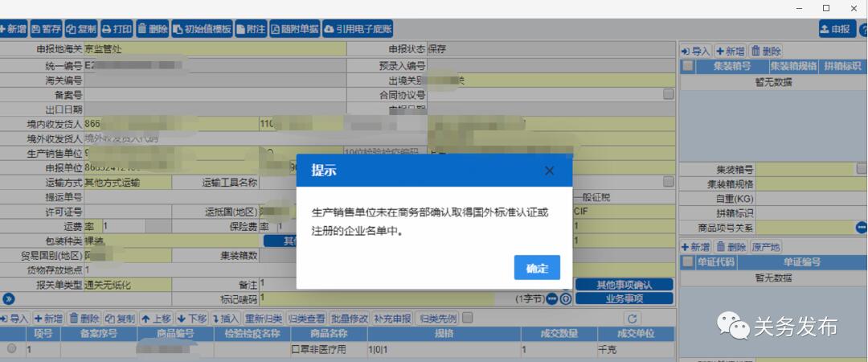
Task: Click 导入 in the goods list toolbar
Action: [x=14, y=319]
